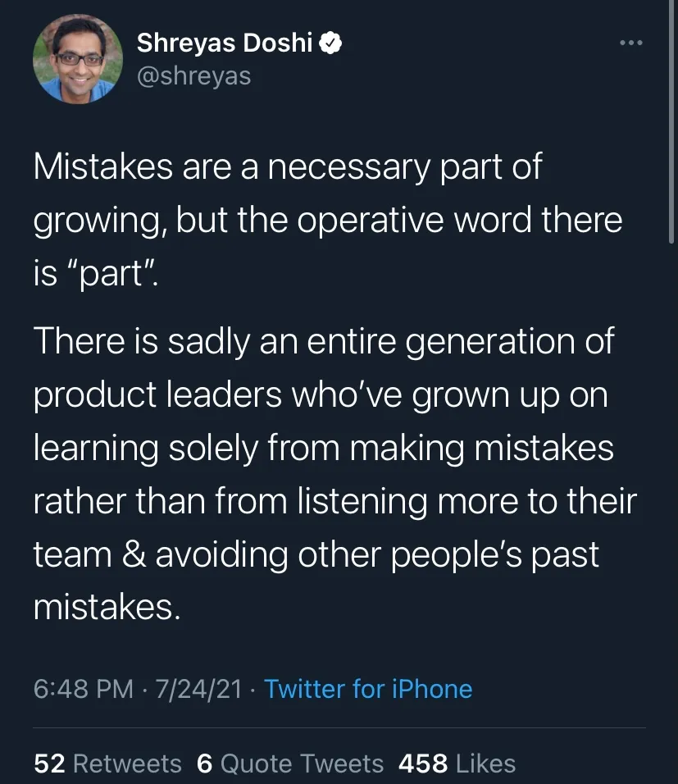Click the line "product leaders who've grown up on"
The width and height of the screenshot is (678, 784).
tap(321, 395)
